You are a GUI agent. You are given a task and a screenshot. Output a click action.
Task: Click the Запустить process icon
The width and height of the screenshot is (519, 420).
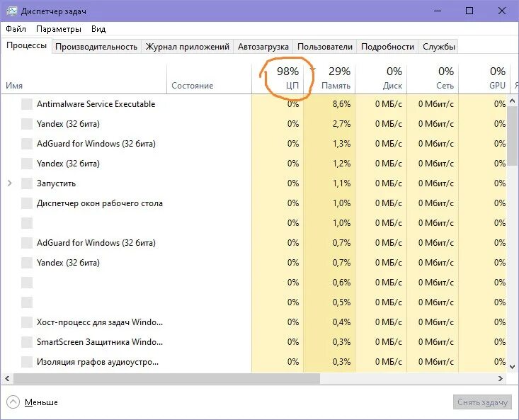[27, 183]
